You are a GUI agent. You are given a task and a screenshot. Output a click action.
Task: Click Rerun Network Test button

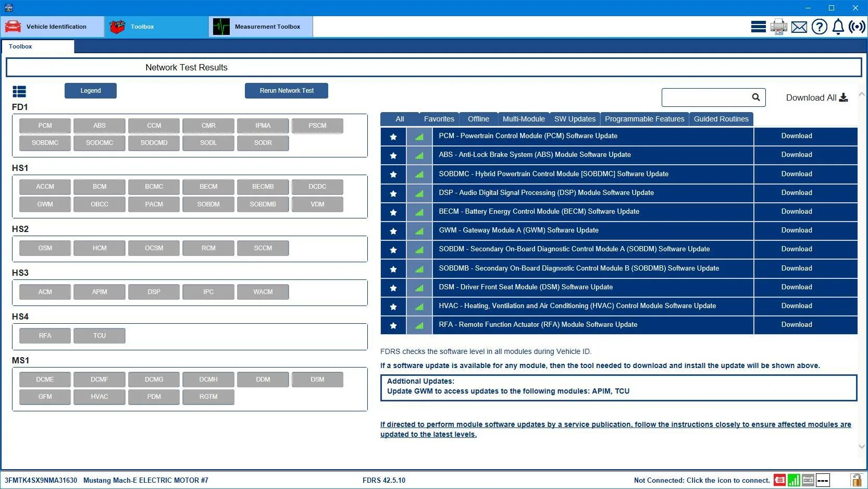(x=287, y=91)
